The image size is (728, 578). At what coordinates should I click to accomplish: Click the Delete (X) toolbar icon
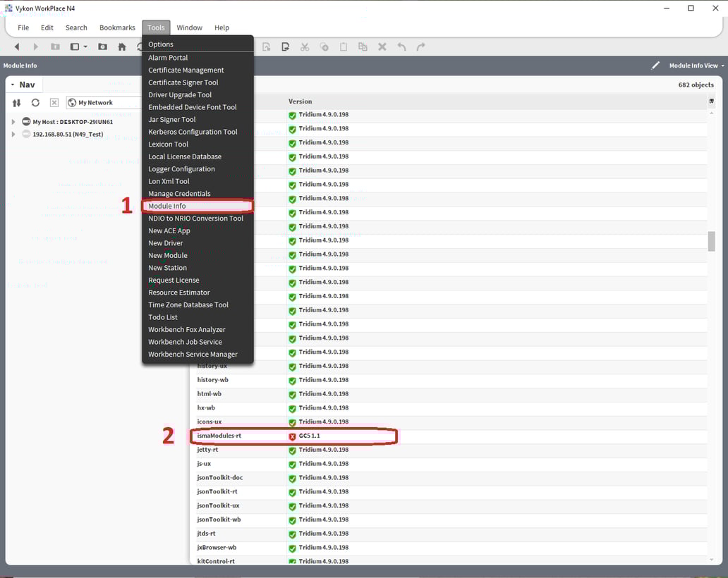(382, 47)
